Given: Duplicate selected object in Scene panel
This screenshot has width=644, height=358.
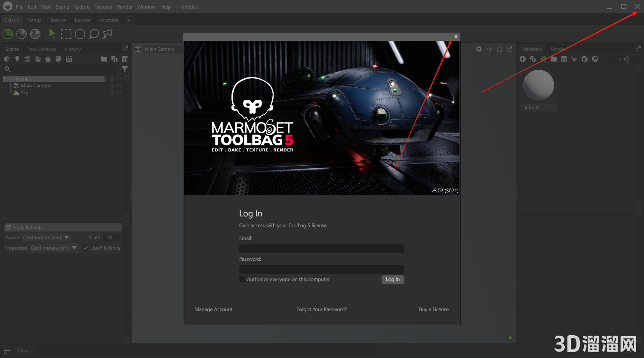Looking at the screenshot, I should coord(114,59).
